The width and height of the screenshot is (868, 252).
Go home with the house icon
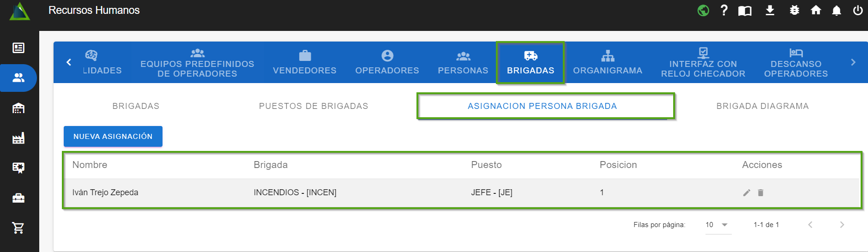coord(816,10)
